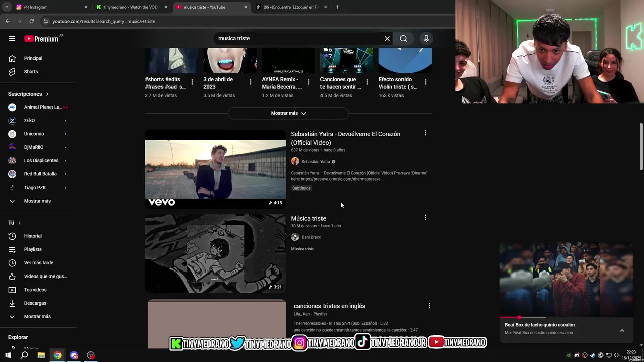
Task: Open Animal Planet La... subscription
Action: [x=38, y=107]
